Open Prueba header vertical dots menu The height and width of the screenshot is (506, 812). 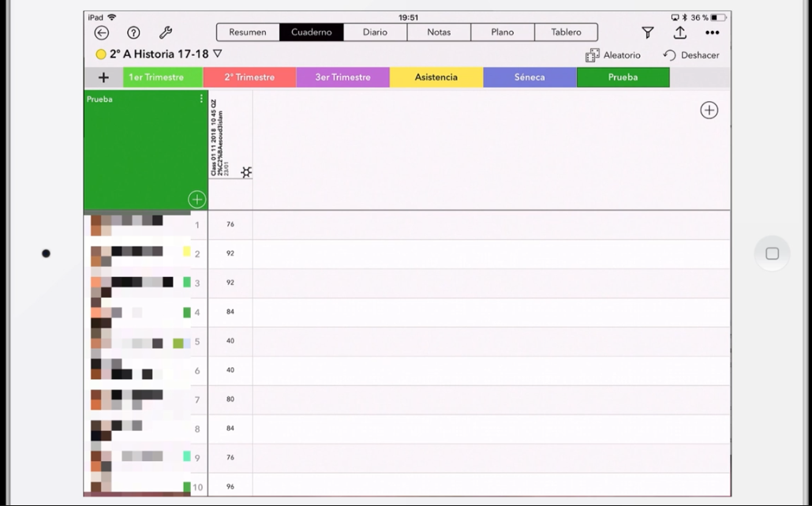(201, 99)
